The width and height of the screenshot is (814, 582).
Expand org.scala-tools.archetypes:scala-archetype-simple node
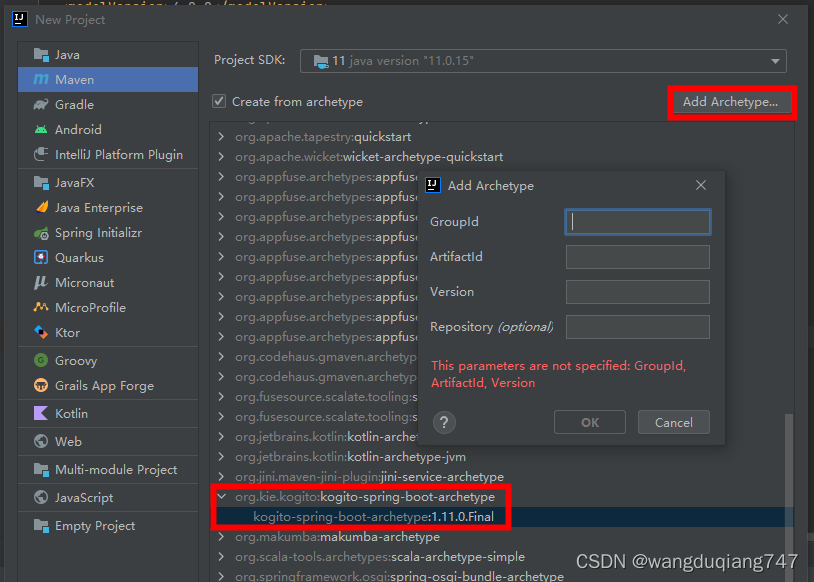(x=222, y=557)
